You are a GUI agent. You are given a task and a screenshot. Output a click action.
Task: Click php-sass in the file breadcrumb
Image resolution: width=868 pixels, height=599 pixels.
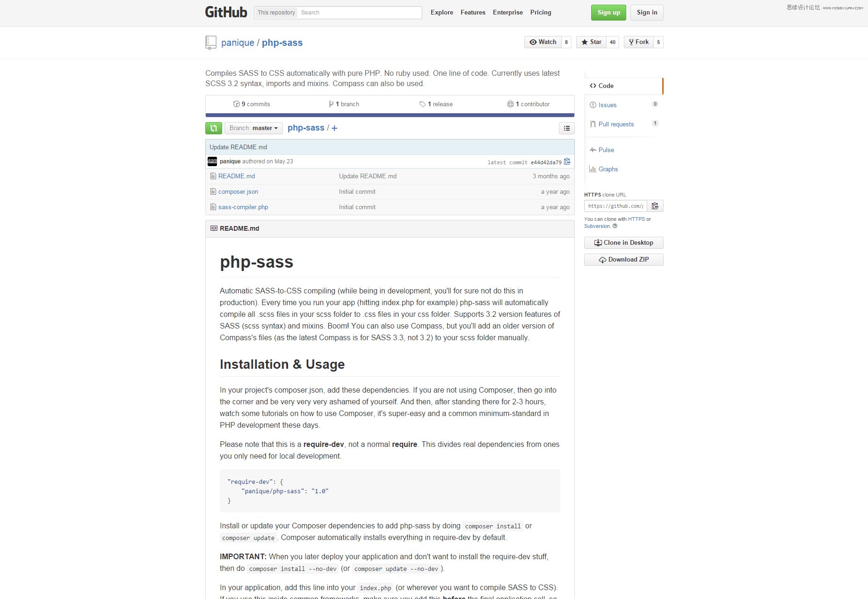click(306, 128)
